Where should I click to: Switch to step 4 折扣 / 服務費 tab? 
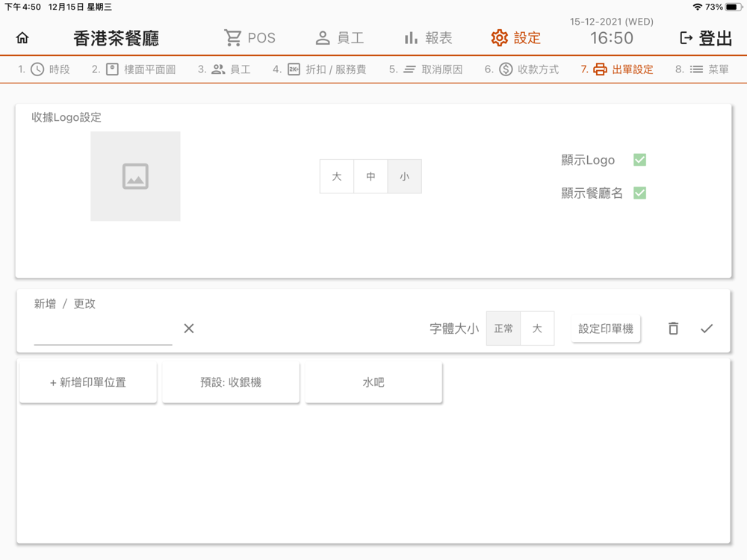(x=319, y=69)
